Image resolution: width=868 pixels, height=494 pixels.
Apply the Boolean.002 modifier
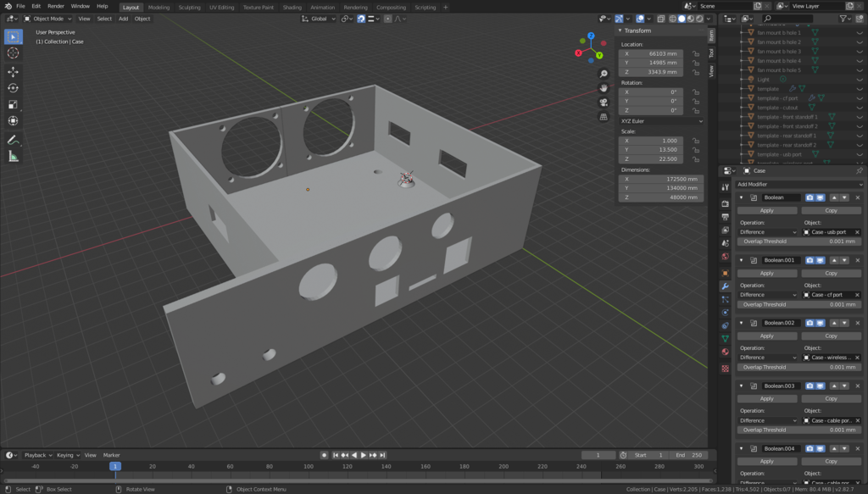point(766,336)
